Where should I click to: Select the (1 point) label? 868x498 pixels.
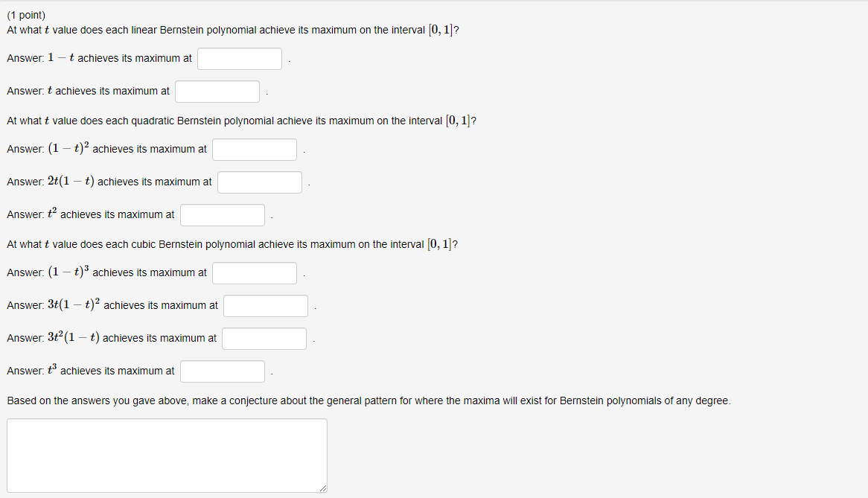[x=25, y=14]
